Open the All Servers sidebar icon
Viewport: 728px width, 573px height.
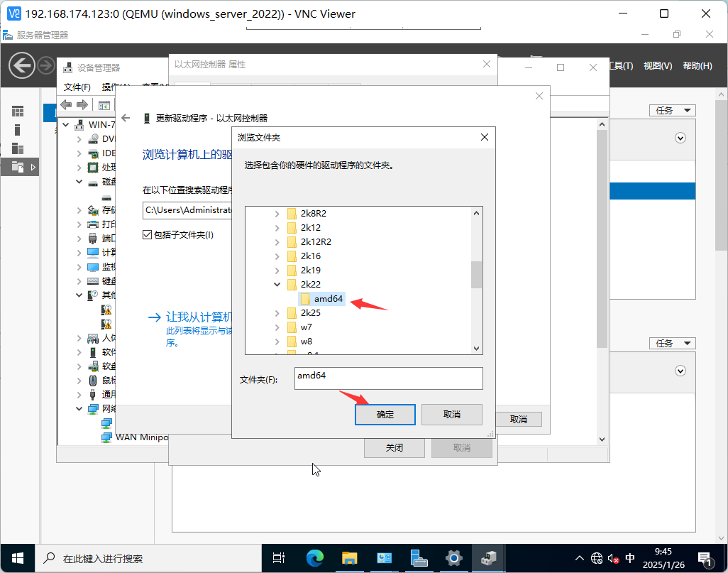18,148
